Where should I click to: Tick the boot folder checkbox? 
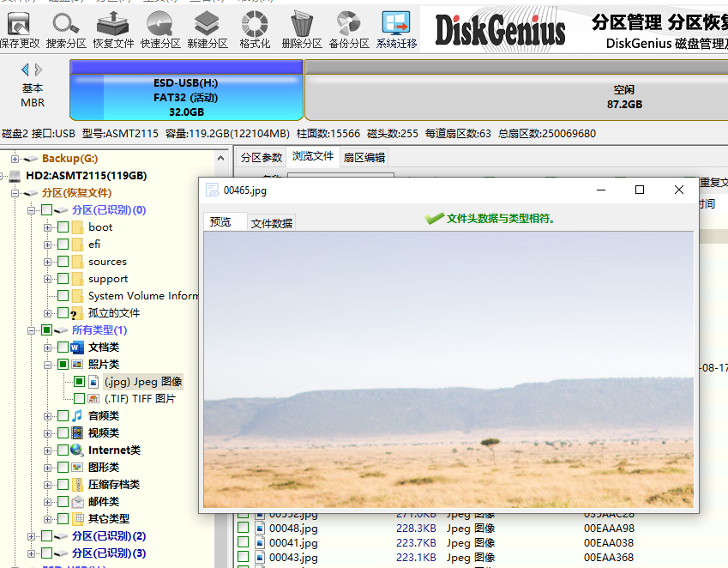click(x=63, y=227)
